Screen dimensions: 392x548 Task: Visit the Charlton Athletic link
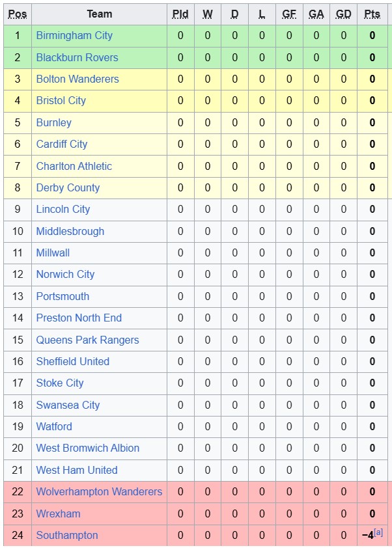pyautogui.click(x=74, y=166)
